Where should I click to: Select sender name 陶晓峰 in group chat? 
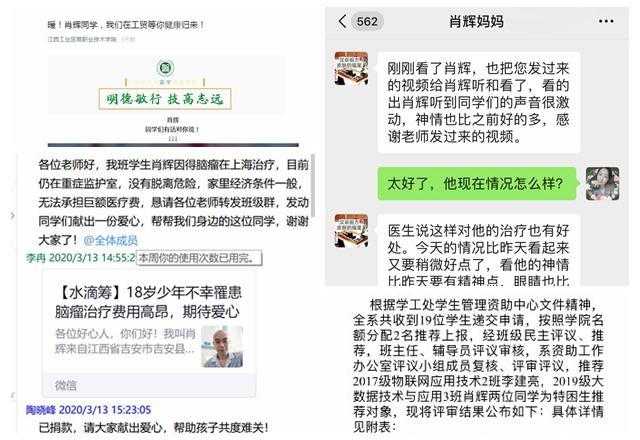[41, 410]
